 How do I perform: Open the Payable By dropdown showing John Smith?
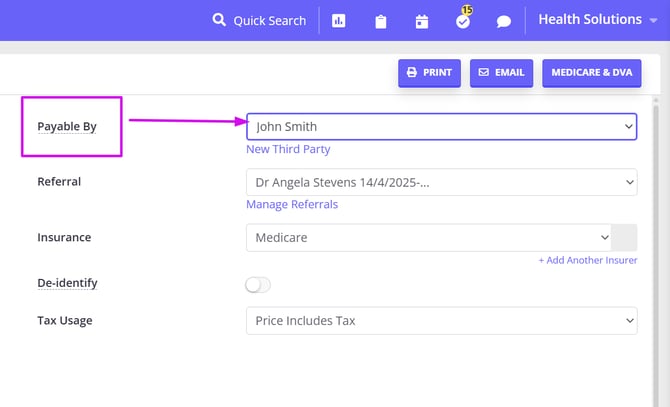tap(441, 127)
